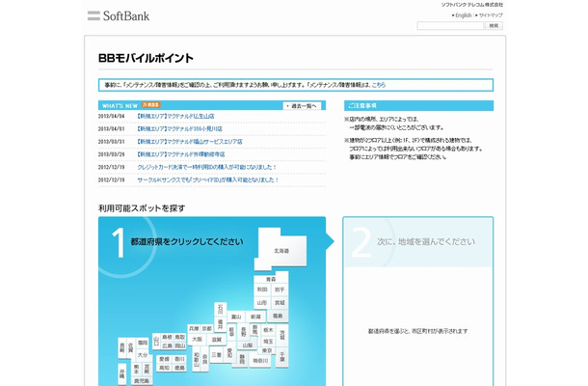Open the SoftBank logo home link
The image size is (588, 386).
[119, 15]
